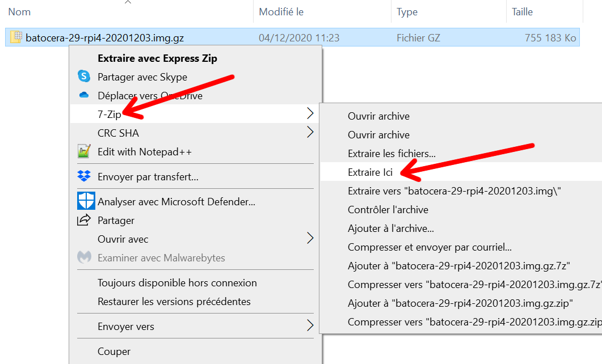Click the Fichier GZ type cell

(419, 38)
